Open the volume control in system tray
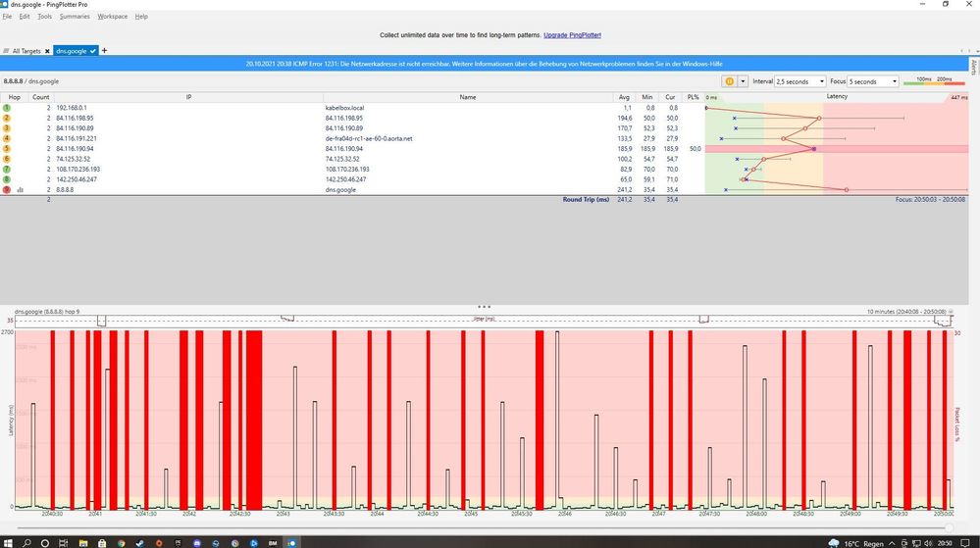 pyautogui.click(x=927, y=543)
